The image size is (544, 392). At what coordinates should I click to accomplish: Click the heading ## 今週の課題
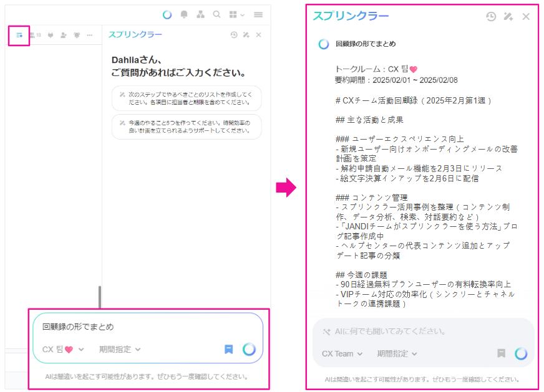pos(361,275)
